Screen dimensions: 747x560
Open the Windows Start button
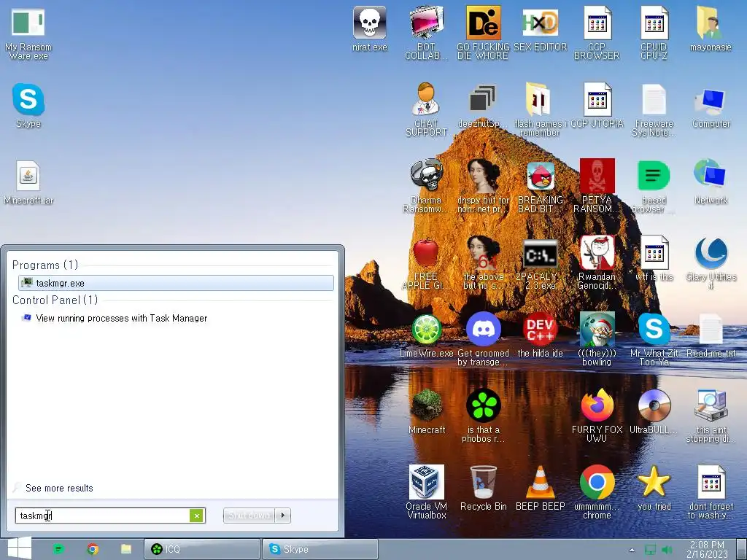tap(20, 548)
